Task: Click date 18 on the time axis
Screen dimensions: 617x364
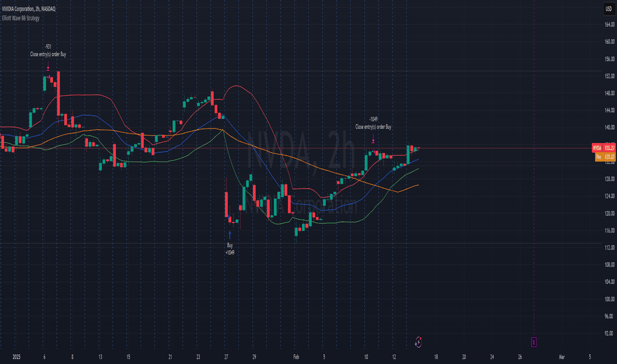Action: click(x=436, y=357)
